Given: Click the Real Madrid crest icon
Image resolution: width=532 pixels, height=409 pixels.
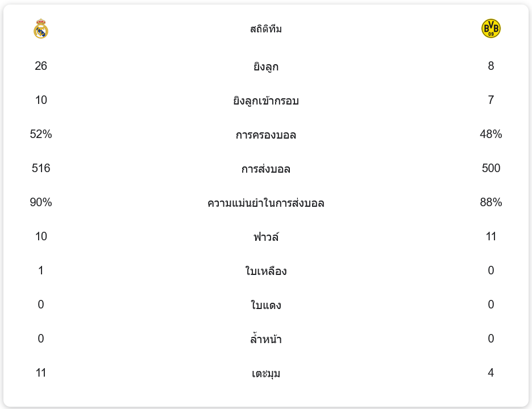Looking at the screenshot, I should point(41,29).
